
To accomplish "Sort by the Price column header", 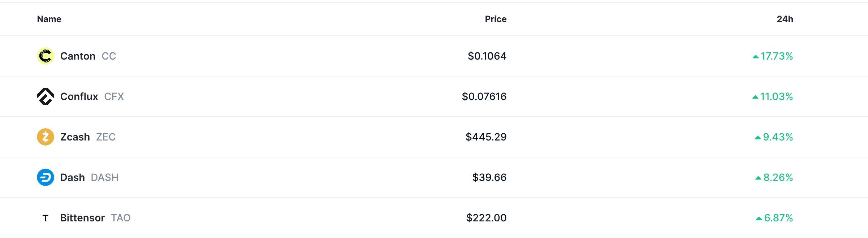I will (x=496, y=19).
